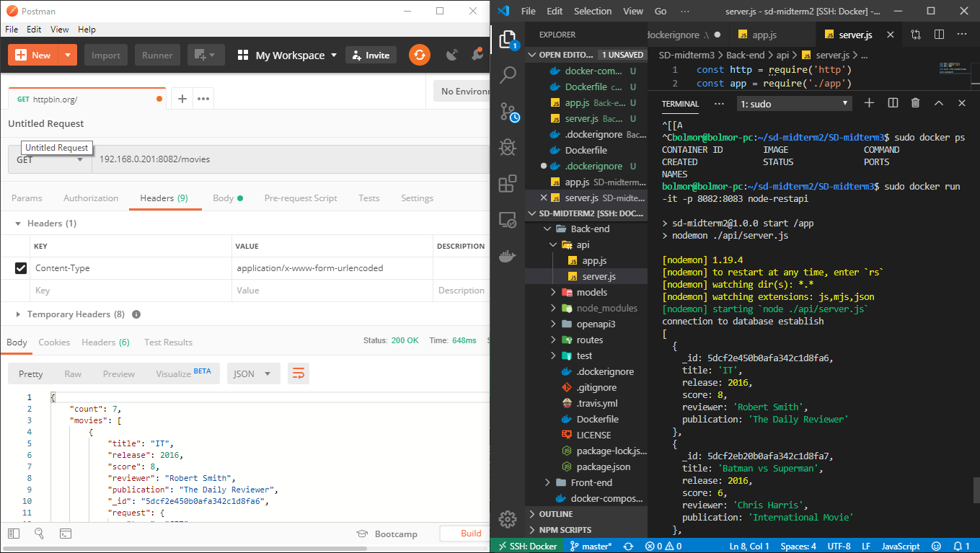The height and width of the screenshot is (553, 980).
Task: Open changes compare icon in editor toolbar
Action: click(916, 34)
